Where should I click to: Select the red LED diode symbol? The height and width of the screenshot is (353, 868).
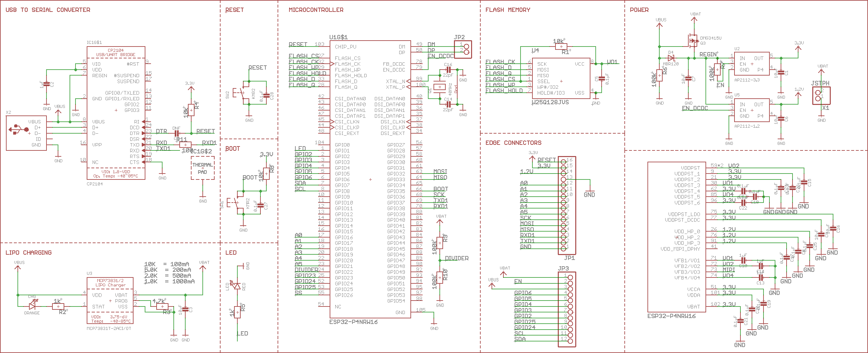pos(237,286)
